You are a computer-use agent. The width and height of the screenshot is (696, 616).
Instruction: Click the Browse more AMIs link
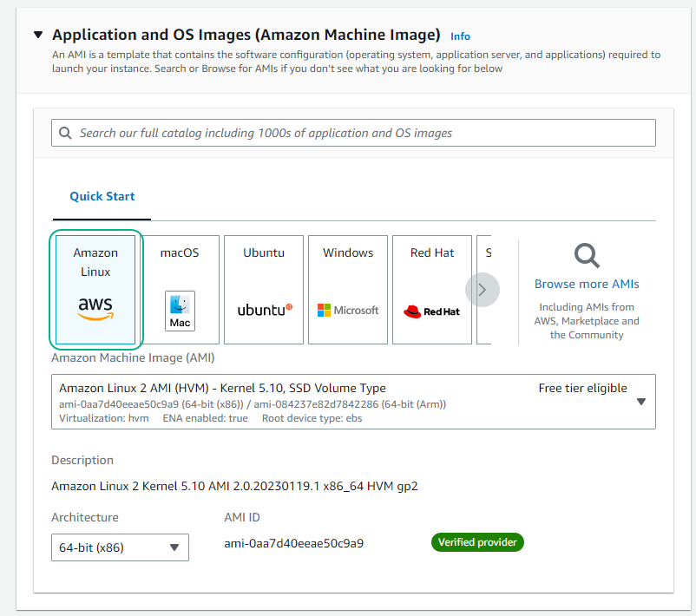[x=586, y=284]
